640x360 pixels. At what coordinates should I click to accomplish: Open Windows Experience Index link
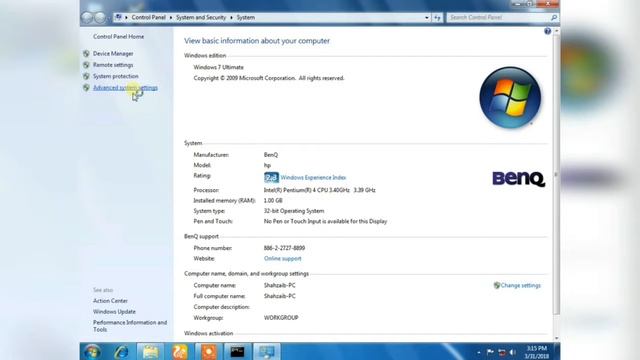click(313, 178)
